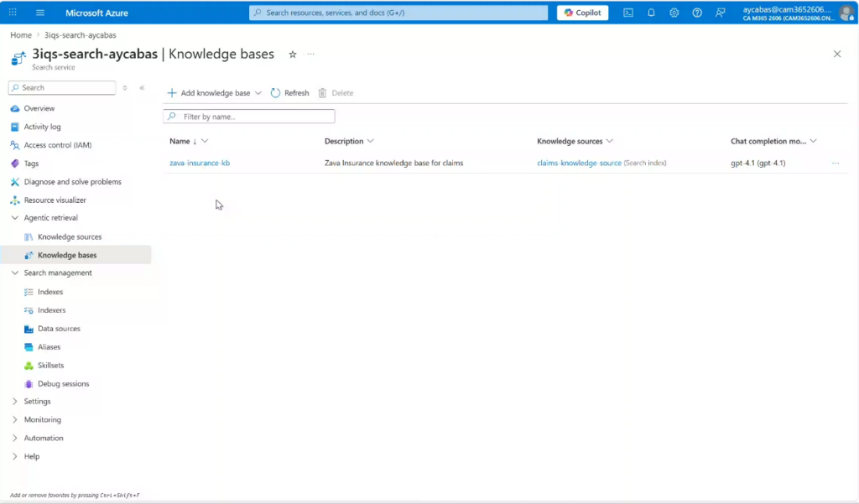This screenshot has height=504, width=859.
Task: Click the Refresh toolbar button
Action: 289,92
